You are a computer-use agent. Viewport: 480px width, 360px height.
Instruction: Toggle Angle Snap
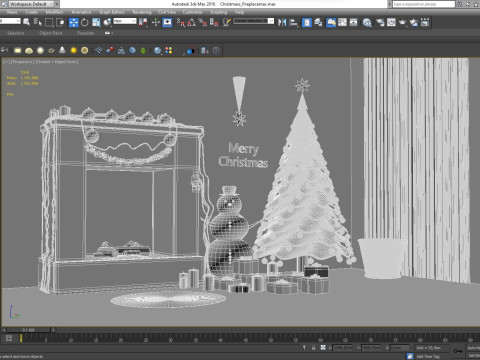coord(192,22)
